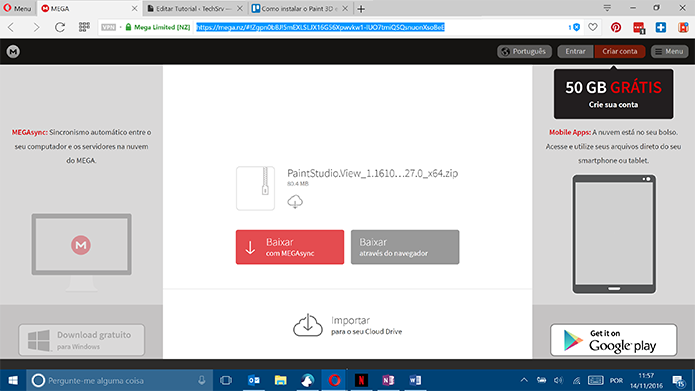Open a new browser tab
Screen dimensions: 695x391
click(x=361, y=8)
